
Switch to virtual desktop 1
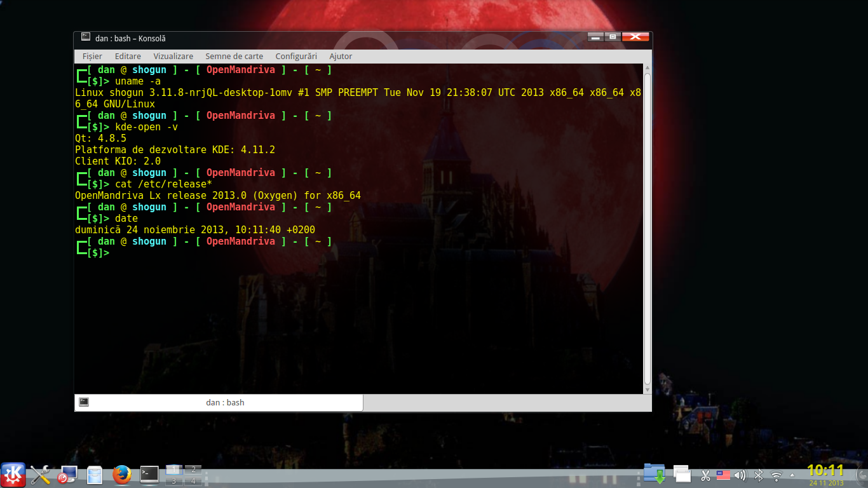(x=174, y=470)
